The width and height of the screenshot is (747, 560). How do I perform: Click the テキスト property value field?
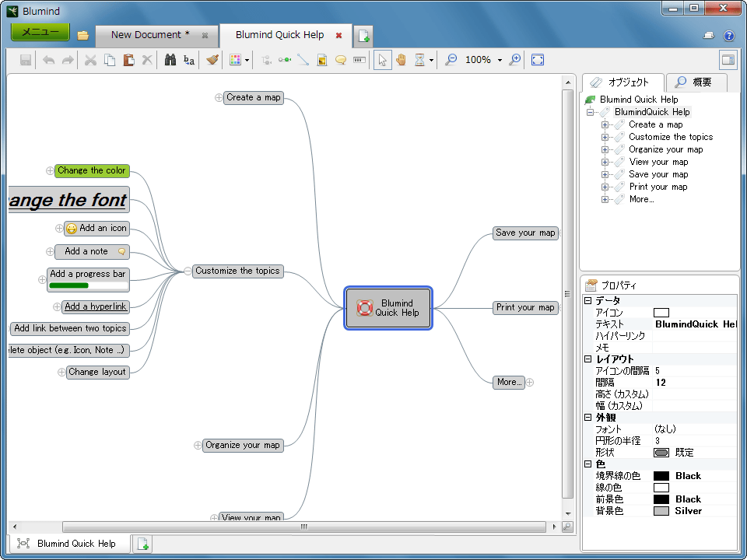pyautogui.click(x=695, y=324)
